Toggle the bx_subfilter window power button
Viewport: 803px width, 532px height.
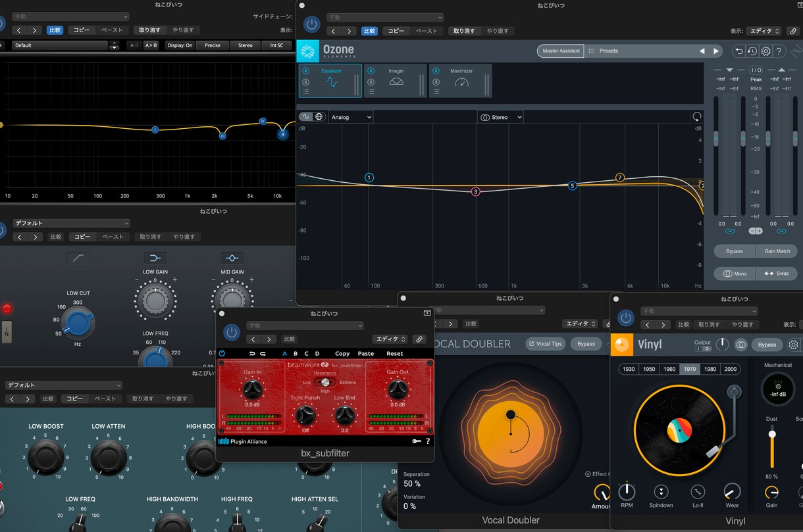[231, 333]
